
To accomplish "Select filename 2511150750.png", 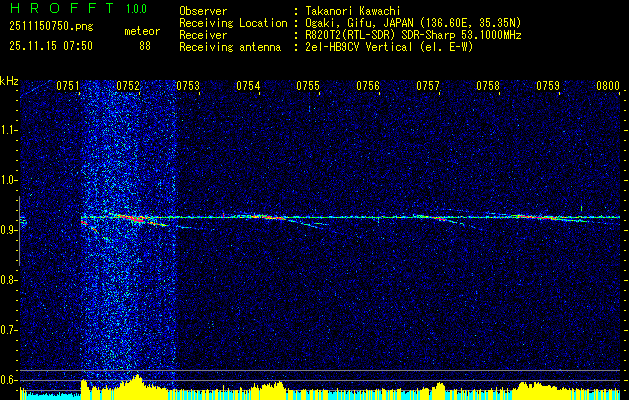I will (51, 27).
